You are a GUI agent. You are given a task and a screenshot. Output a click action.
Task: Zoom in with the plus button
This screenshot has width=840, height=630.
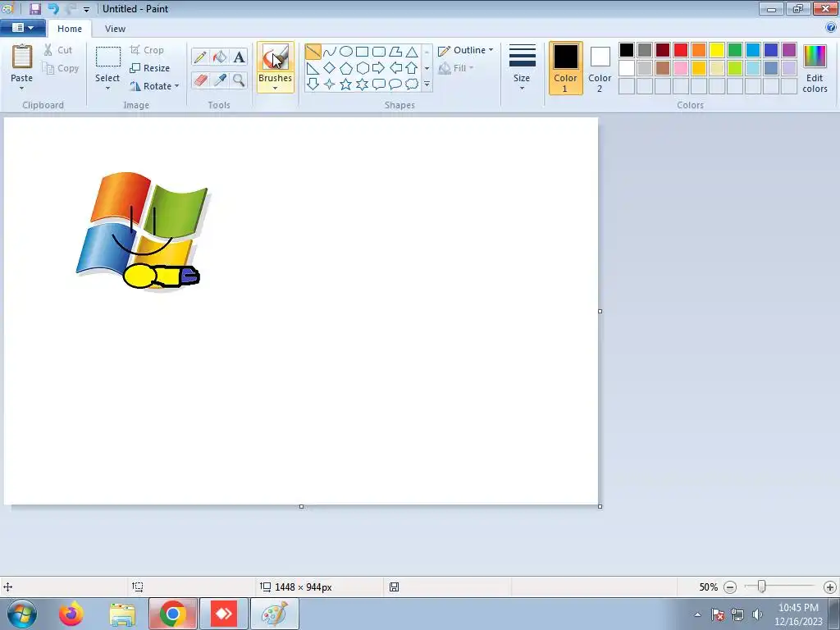830,587
